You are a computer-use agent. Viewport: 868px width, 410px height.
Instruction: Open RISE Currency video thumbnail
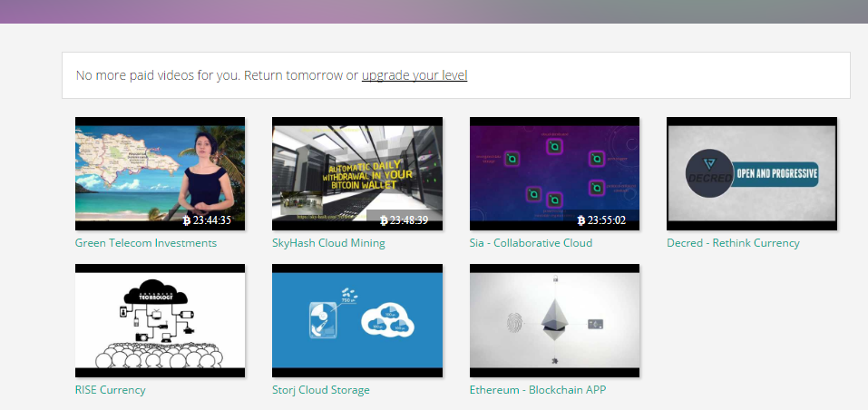(160, 320)
